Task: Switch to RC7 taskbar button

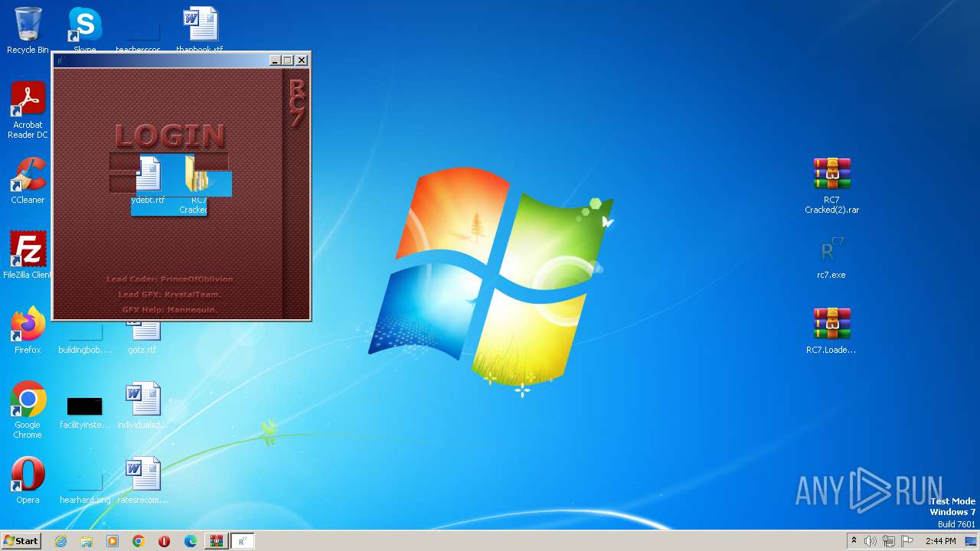Action: click(242, 541)
